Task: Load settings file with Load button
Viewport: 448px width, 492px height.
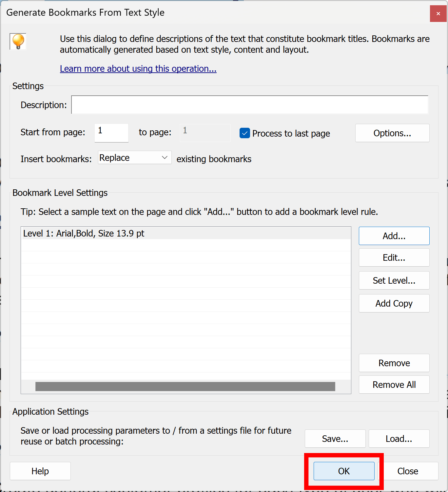Action: coord(399,439)
